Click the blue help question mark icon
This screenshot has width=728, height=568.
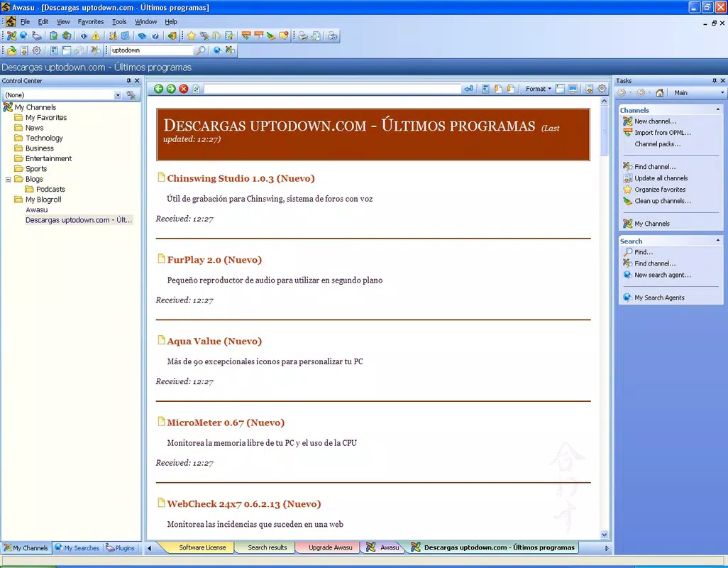point(155,35)
